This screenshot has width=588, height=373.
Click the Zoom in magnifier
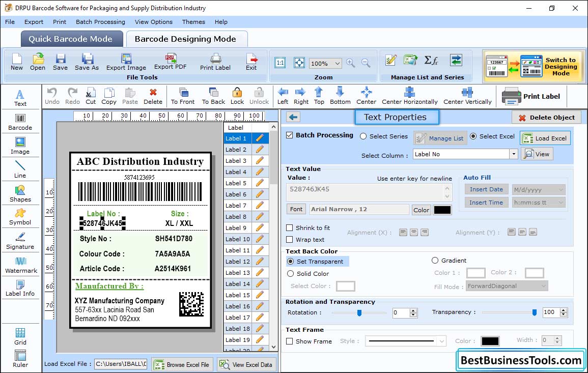coord(351,63)
